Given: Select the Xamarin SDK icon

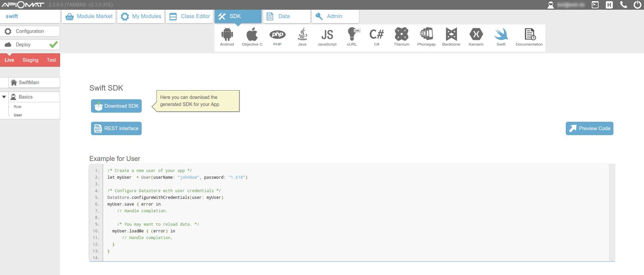Looking at the screenshot, I should (x=476, y=37).
